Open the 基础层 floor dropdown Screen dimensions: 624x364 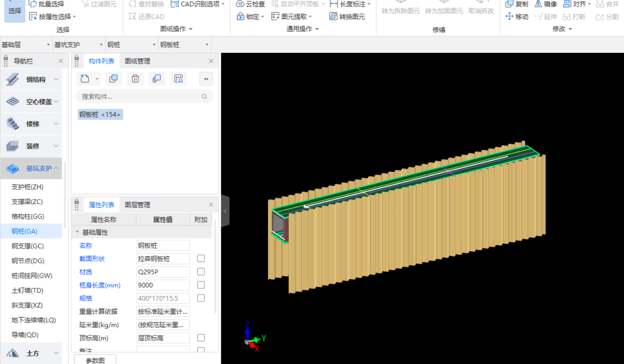pyautogui.click(x=26, y=44)
